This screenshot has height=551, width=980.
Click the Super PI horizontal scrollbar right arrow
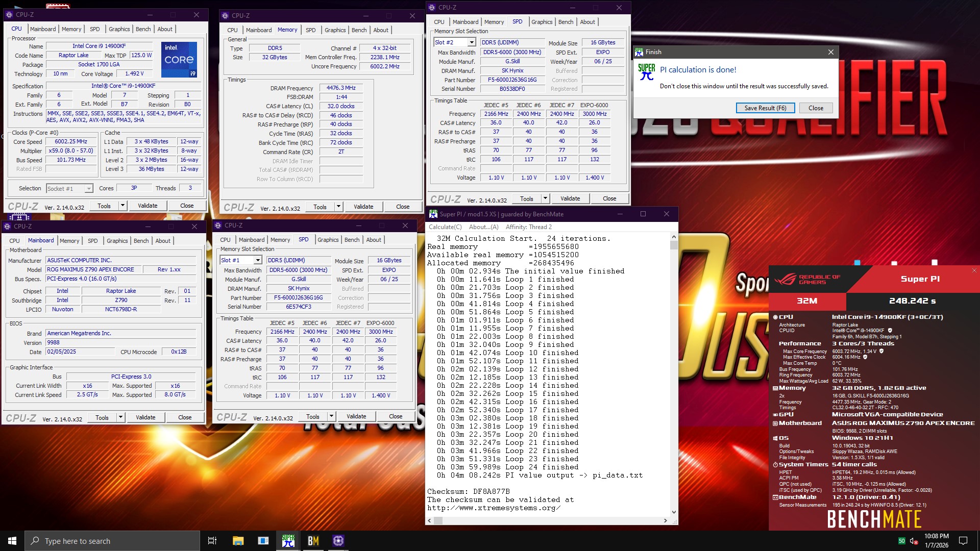pyautogui.click(x=665, y=521)
